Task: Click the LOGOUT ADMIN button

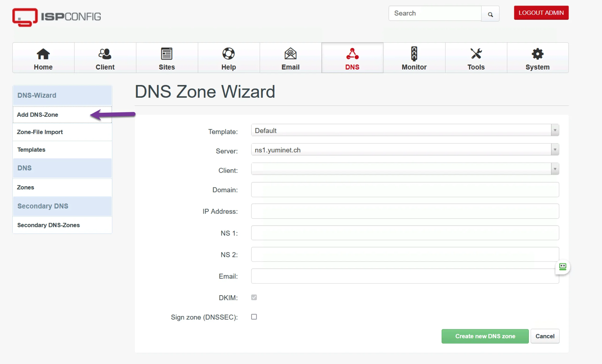Action: pos(541,13)
